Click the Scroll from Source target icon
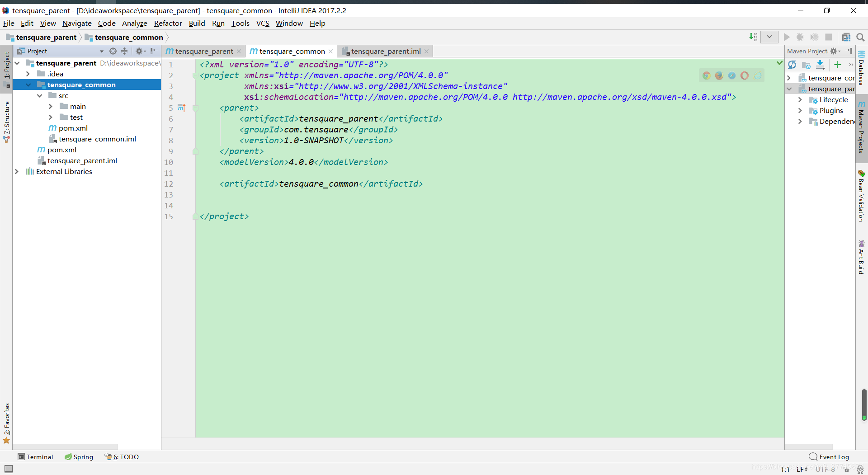The image size is (868, 475). click(113, 51)
